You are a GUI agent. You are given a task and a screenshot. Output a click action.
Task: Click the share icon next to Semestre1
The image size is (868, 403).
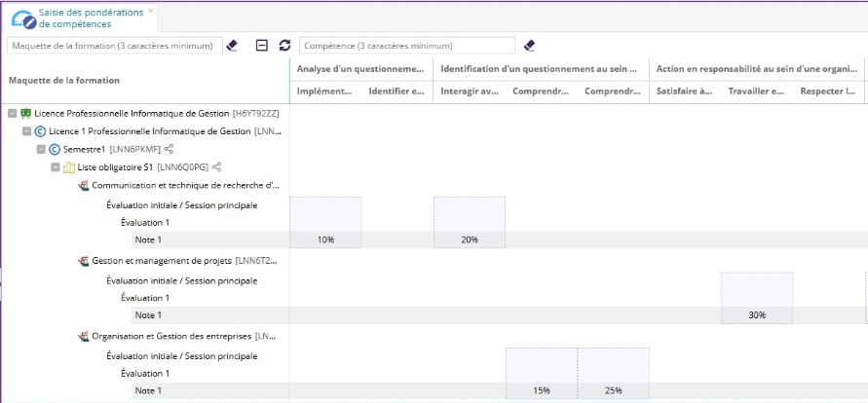[x=170, y=149]
